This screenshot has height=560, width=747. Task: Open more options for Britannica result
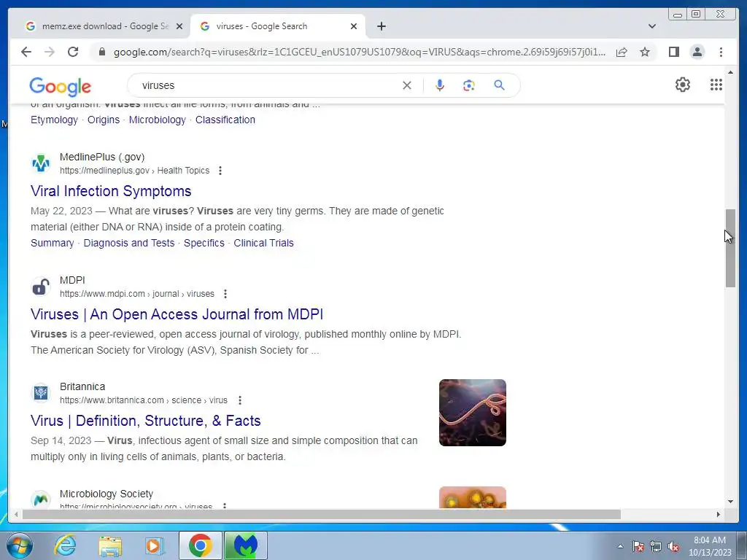point(240,400)
